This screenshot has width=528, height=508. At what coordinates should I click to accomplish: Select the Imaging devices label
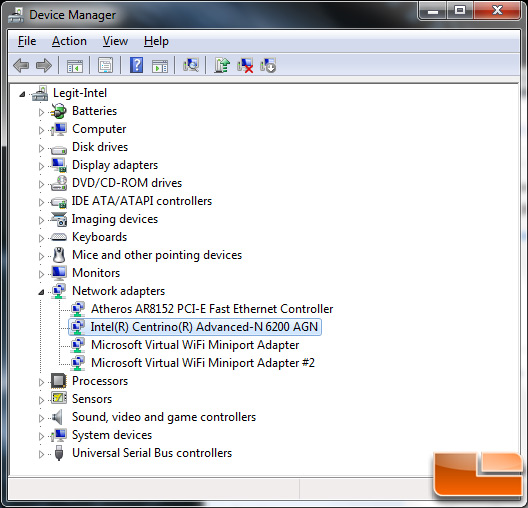click(x=115, y=219)
